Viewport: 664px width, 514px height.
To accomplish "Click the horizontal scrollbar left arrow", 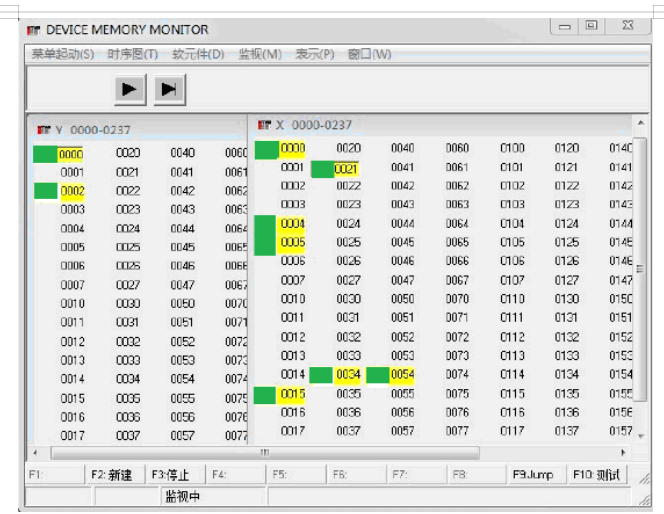I will [36, 453].
